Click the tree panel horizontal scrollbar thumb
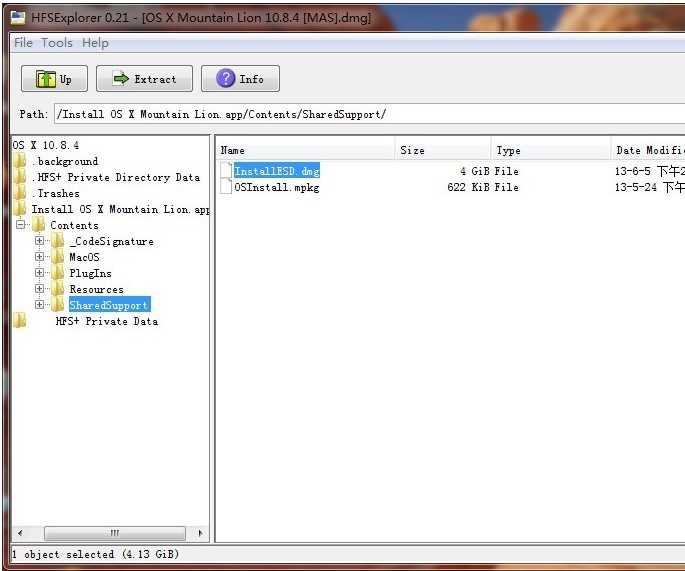685x571 pixels. pyautogui.click(x=114, y=533)
